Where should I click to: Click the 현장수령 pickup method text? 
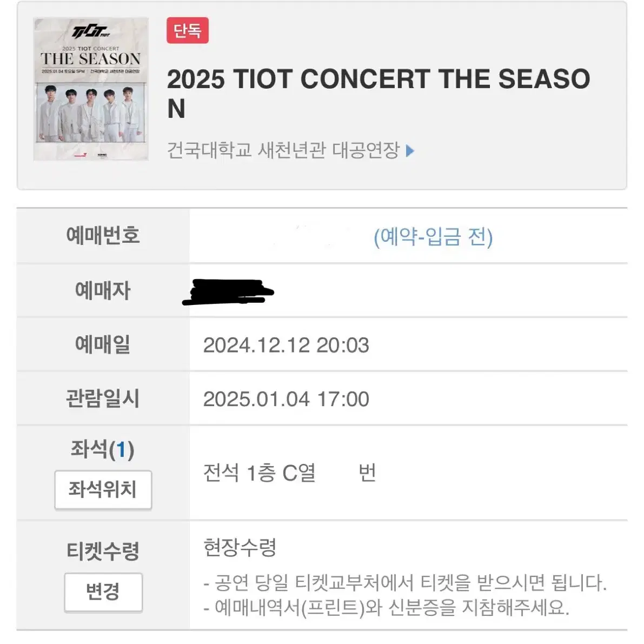(240, 548)
